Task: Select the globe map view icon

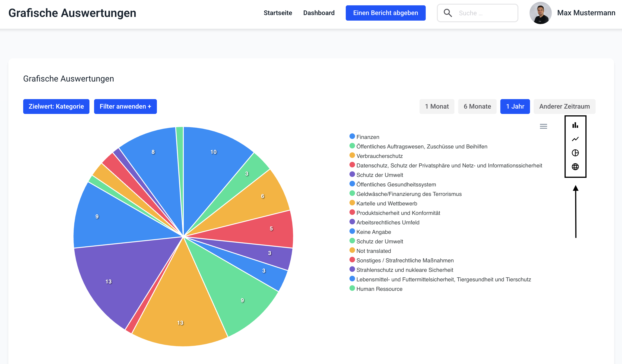Action: point(575,167)
